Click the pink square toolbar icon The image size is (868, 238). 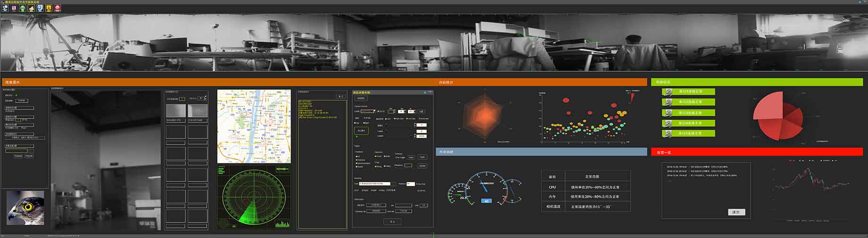[x=14, y=8]
